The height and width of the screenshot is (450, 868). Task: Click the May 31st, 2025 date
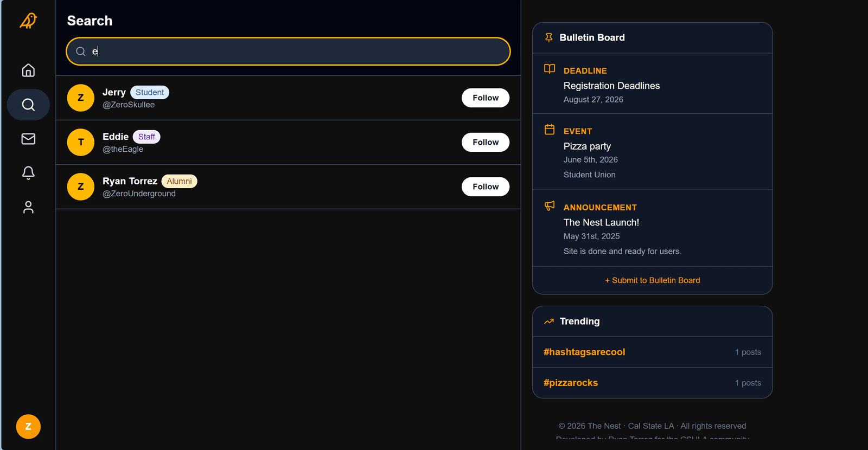click(592, 236)
